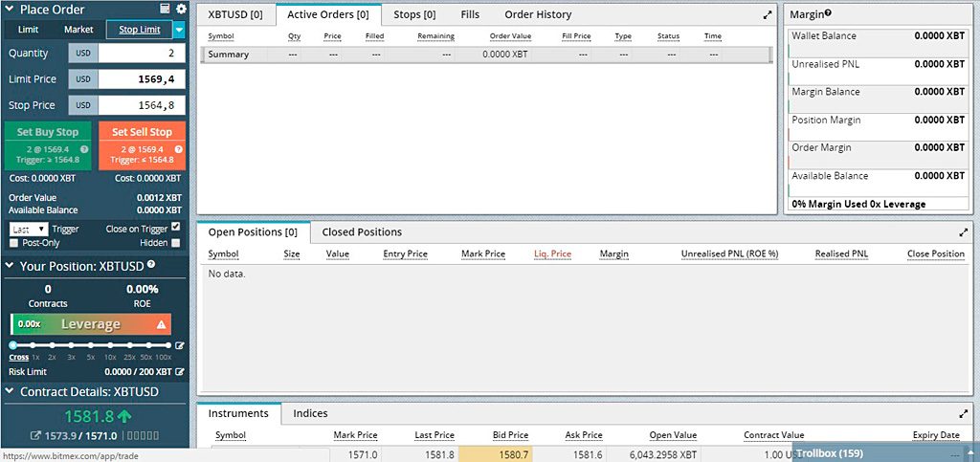
Task: Select the Stop Limit order type
Action: click(x=140, y=30)
